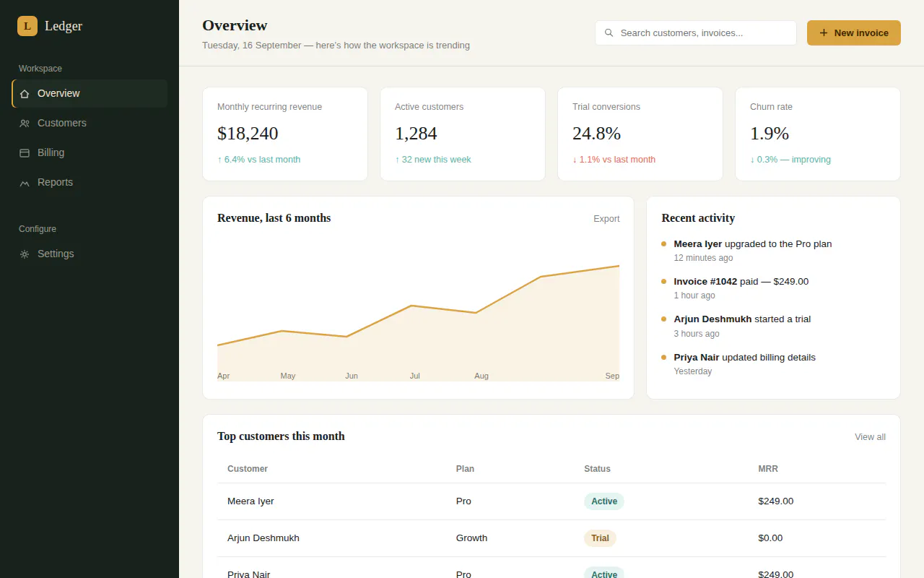The width and height of the screenshot is (924, 578).
Task: Click the Active status badge for Meera Iyer
Action: [604, 501]
